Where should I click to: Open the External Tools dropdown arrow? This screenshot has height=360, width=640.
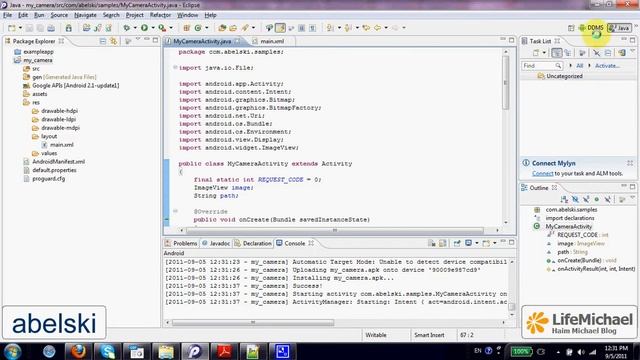click(x=171, y=28)
